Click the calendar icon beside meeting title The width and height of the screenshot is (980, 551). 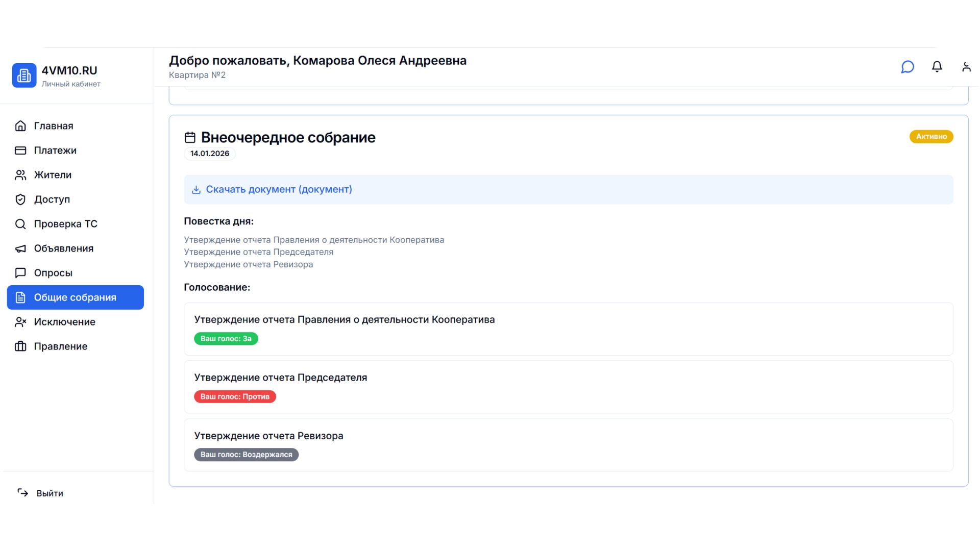190,137
